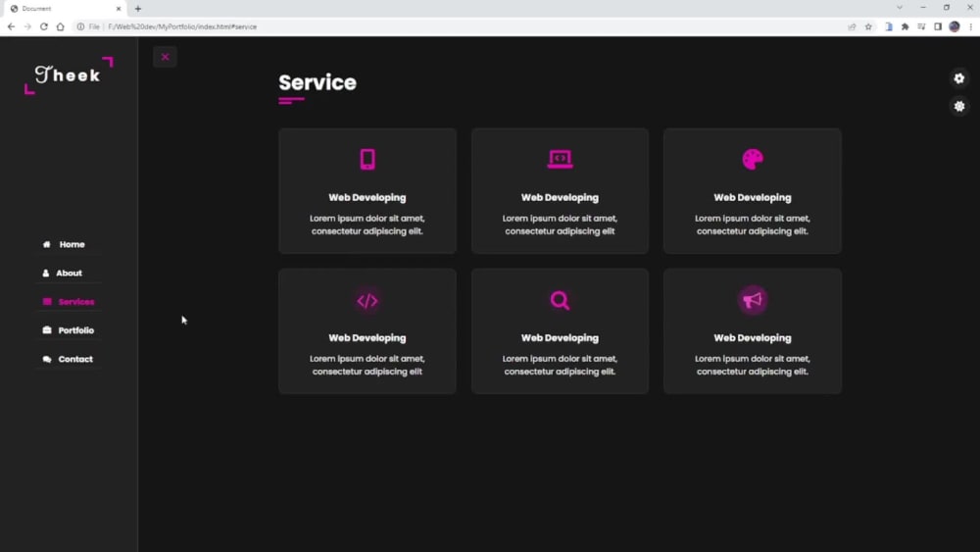Screen dimensions: 980x552
Task: Click the Services list icon
Action: click(47, 301)
